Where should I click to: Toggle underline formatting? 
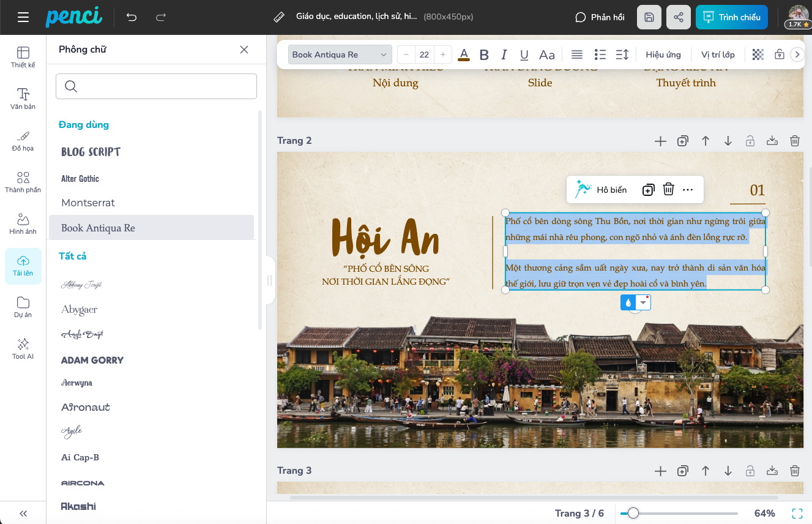tap(524, 54)
